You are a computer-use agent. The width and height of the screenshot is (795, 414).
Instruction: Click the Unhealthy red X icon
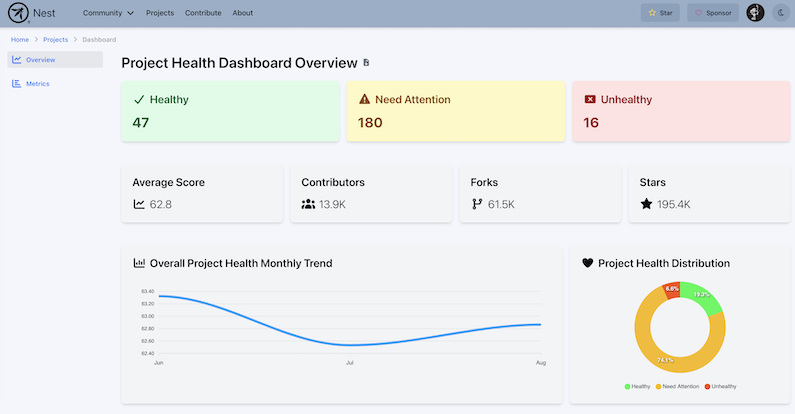point(590,100)
